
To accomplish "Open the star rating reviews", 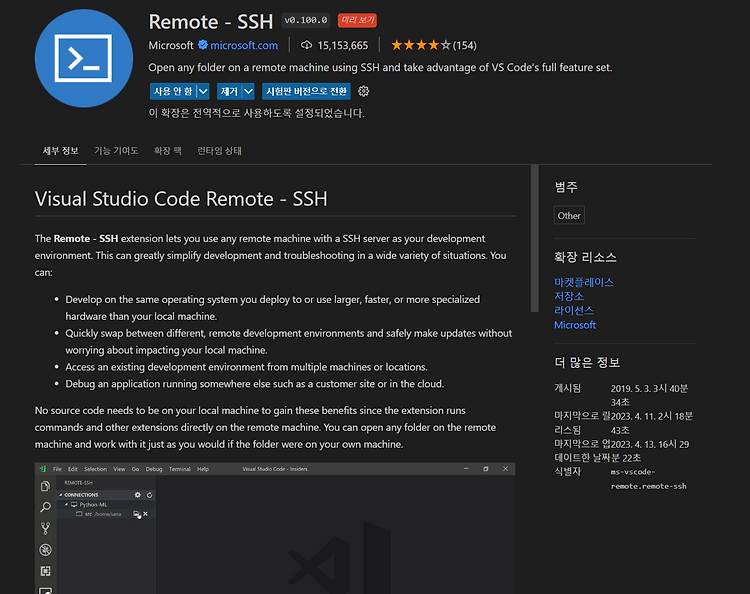I will (421, 45).
